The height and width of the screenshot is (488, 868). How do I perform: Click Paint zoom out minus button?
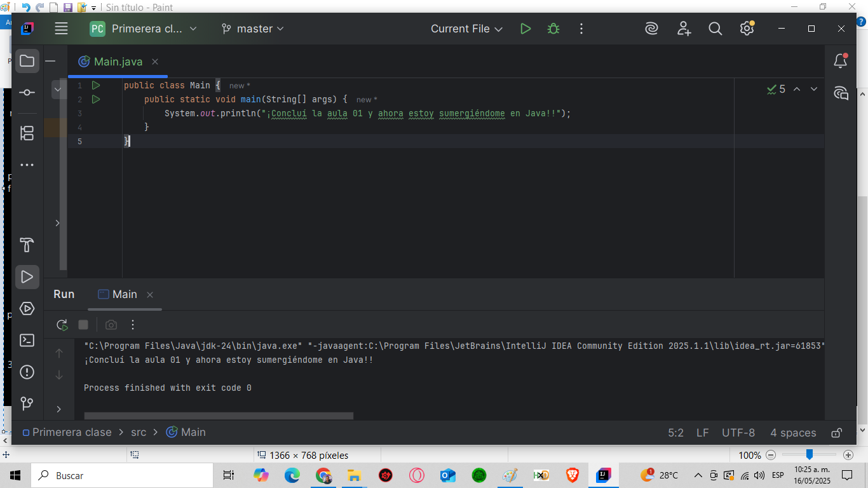pyautogui.click(x=771, y=455)
